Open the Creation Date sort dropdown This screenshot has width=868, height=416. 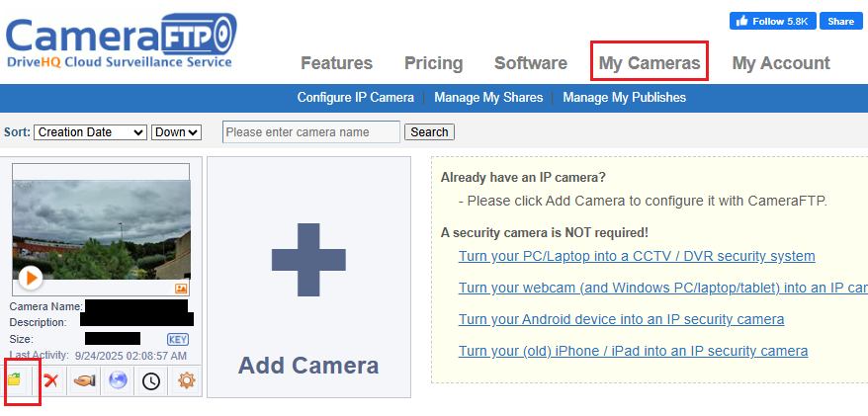tap(91, 132)
